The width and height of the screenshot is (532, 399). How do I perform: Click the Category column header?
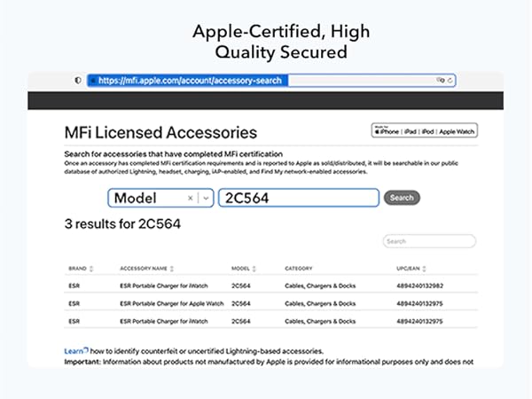299,268
